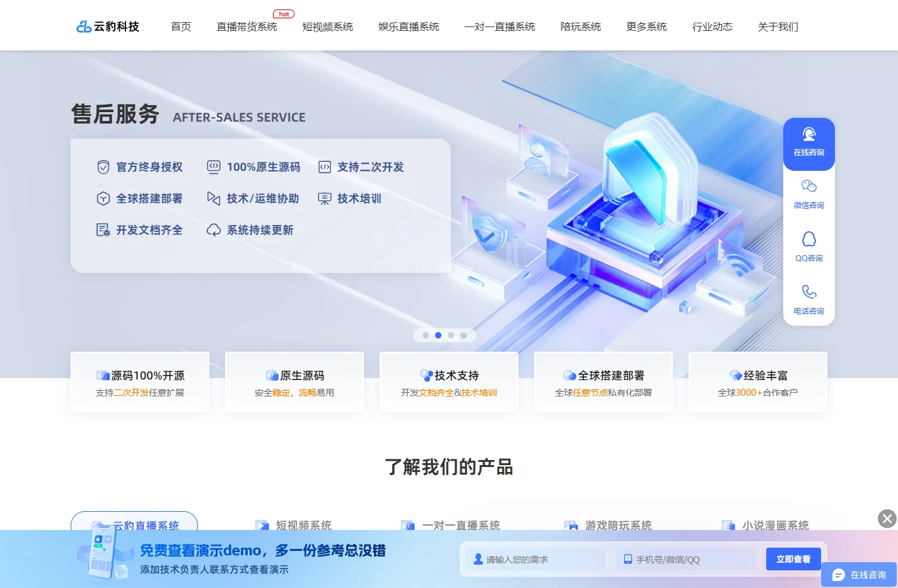Click the shield icon beside 官方终身授权

[x=103, y=167]
